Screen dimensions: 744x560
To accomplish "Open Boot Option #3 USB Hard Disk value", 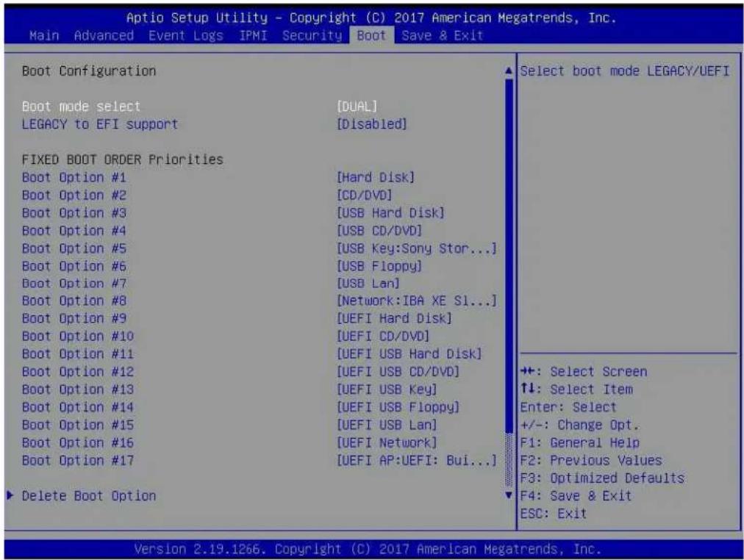I will click(x=390, y=213).
